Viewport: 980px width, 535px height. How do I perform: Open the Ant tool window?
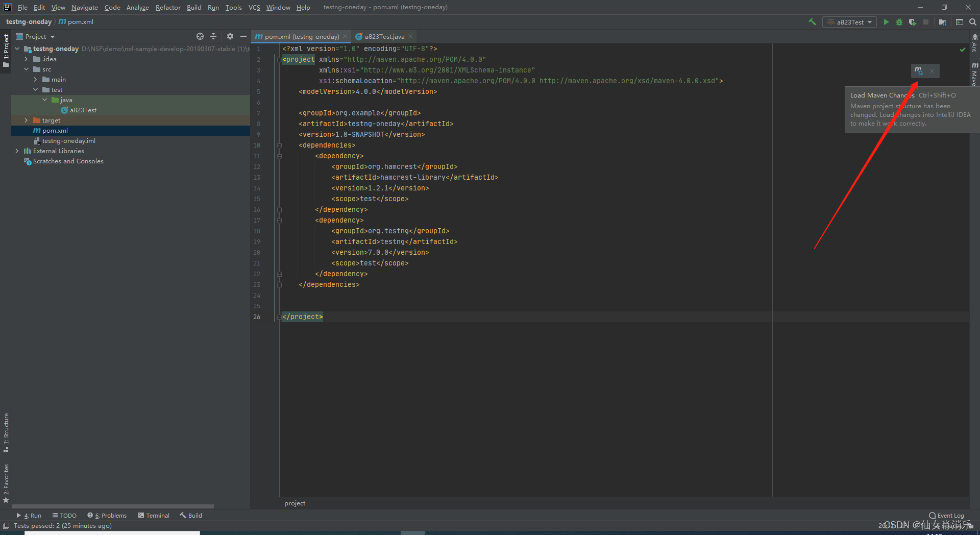coord(975,43)
